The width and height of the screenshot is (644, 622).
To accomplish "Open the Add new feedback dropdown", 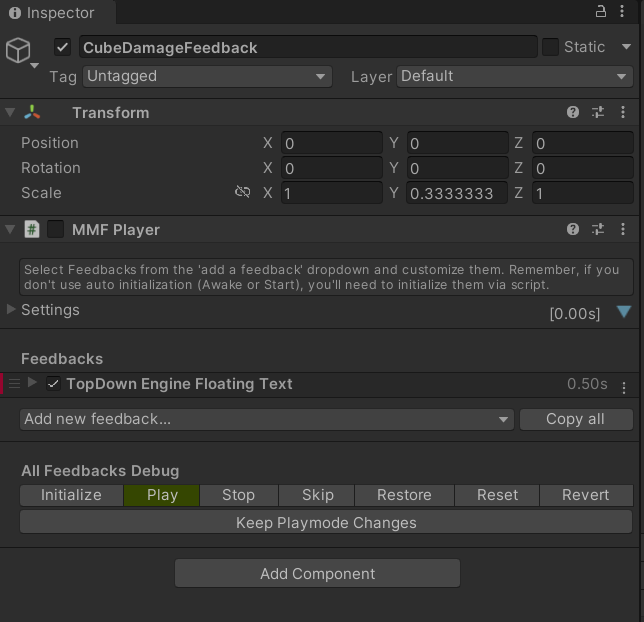I will (267, 419).
